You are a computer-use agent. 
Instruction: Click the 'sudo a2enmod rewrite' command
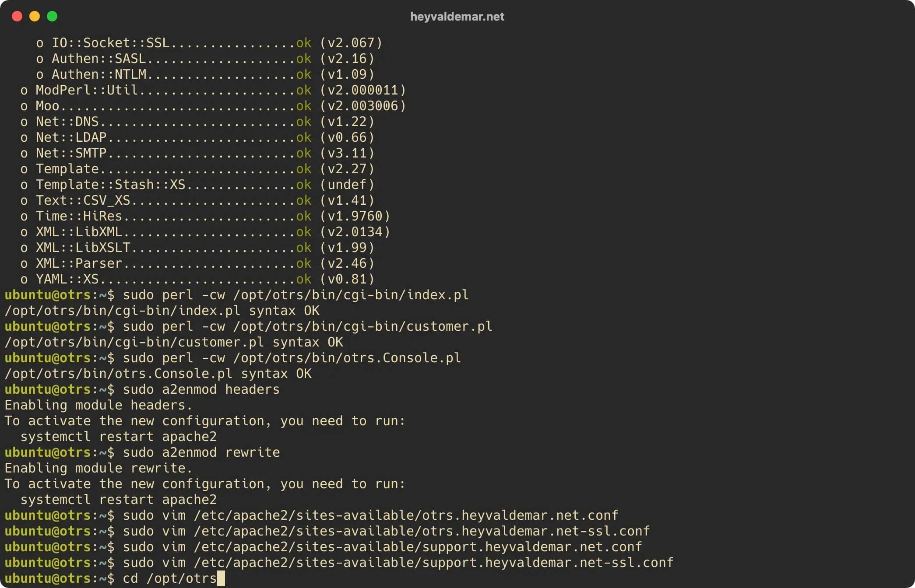[x=201, y=452]
